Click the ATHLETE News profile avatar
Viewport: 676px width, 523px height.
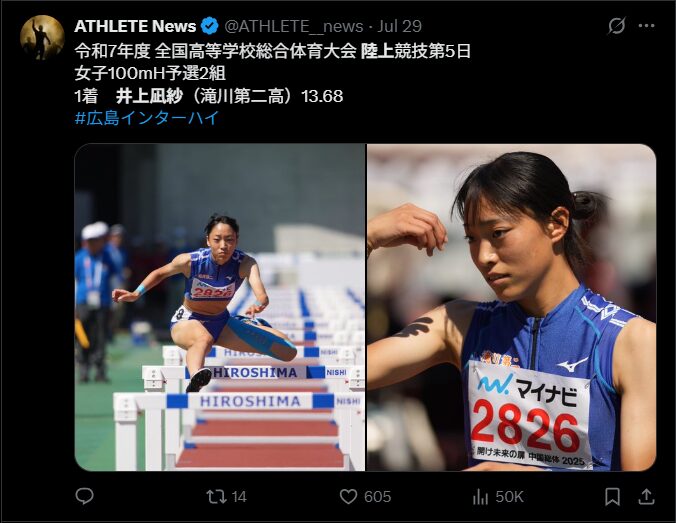coord(42,37)
